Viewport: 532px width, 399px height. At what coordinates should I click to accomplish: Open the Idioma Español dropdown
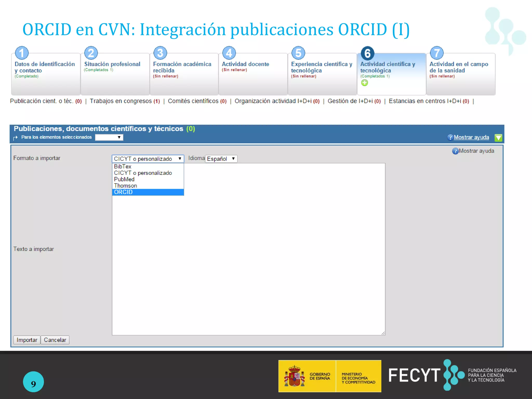pos(221,159)
